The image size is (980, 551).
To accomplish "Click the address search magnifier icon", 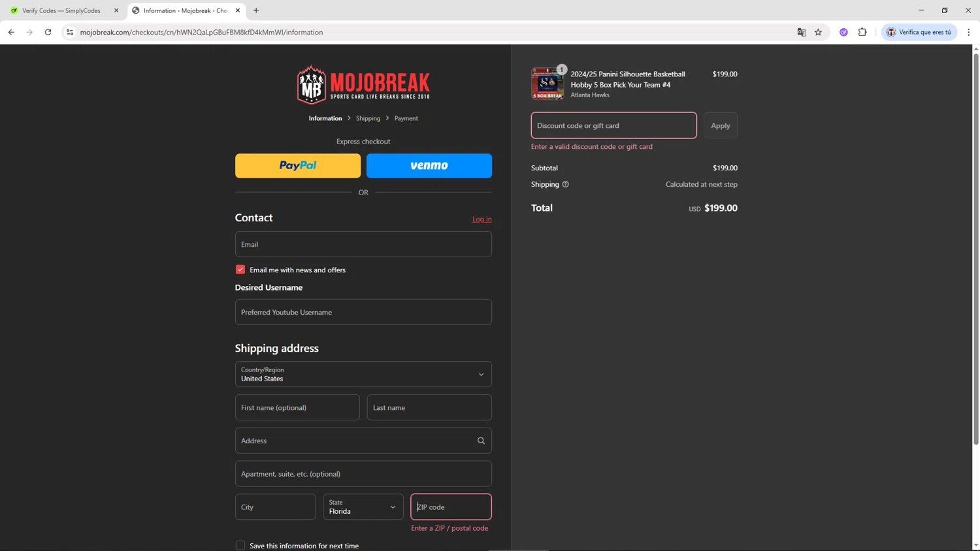I will (481, 441).
